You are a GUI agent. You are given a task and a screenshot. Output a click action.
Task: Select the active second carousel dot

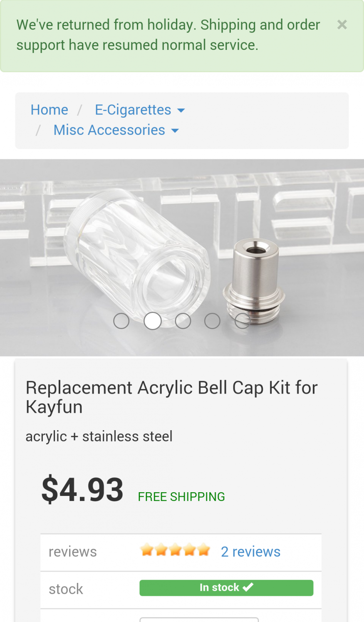pos(153,321)
